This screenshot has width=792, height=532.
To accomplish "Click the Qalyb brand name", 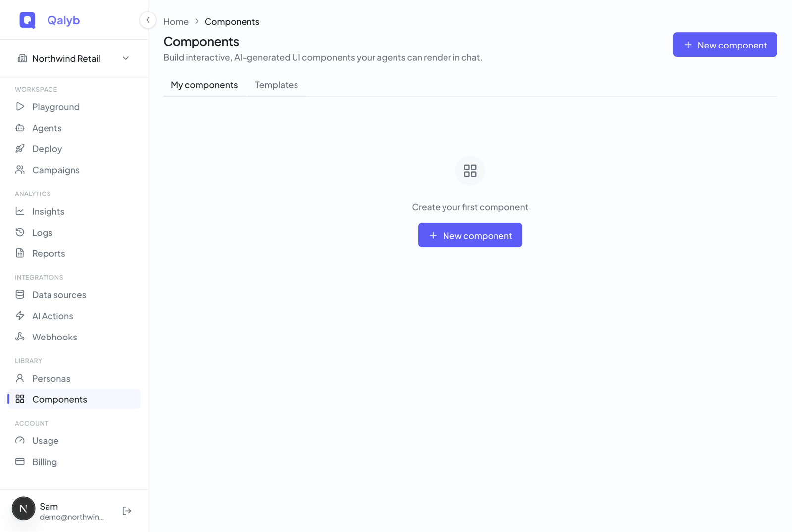I will (63, 20).
